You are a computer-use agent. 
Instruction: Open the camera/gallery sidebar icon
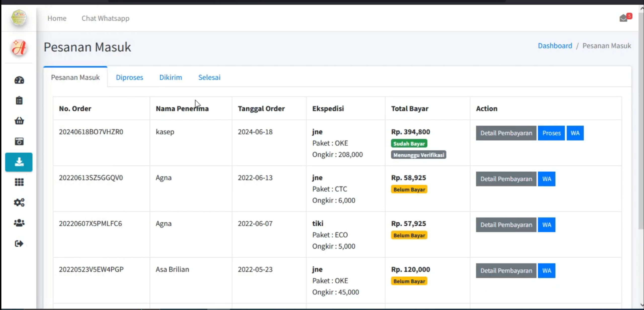tap(19, 141)
